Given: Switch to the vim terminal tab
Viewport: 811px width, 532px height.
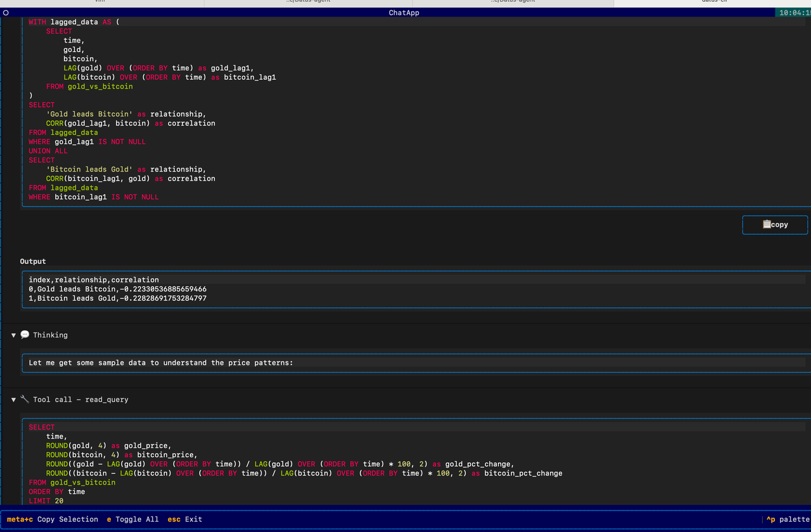Looking at the screenshot, I should [x=101, y=2].
